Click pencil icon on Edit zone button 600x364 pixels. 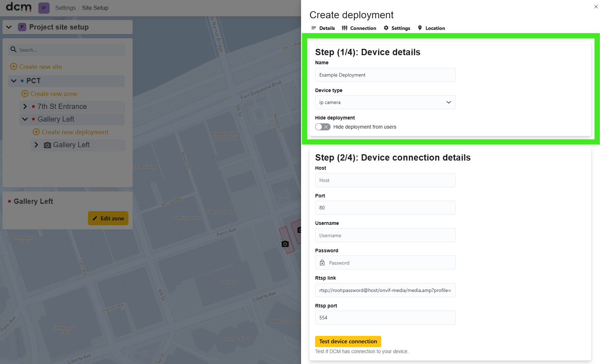(x=95, y=218)
